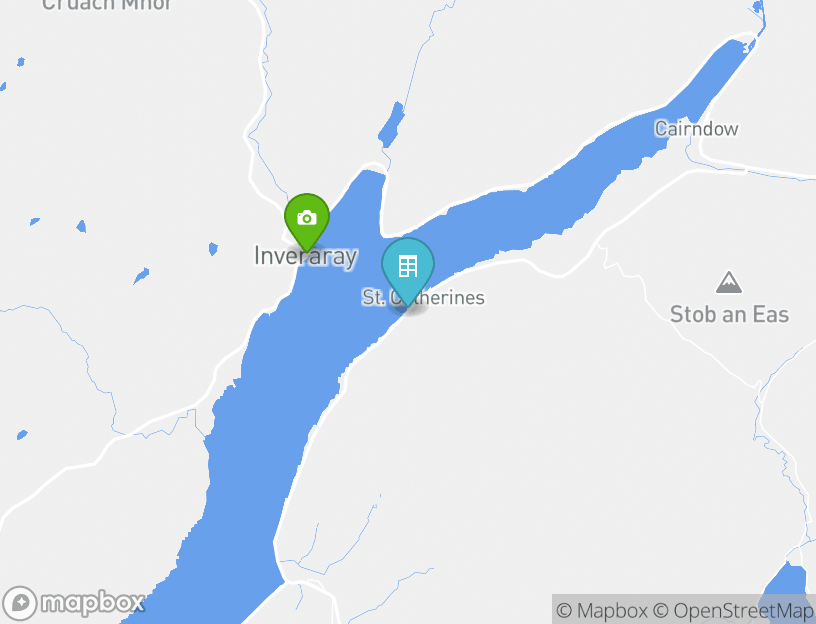Click the Stob an Eas peak name label
The image size is (816, 624).
pyautogui.click(x=729, y=314)
